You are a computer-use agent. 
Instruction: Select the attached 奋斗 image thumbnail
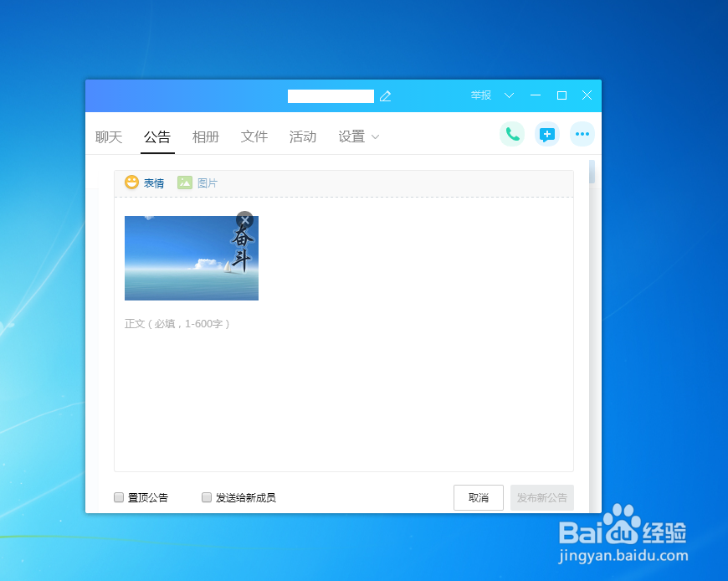click(192, 258)
